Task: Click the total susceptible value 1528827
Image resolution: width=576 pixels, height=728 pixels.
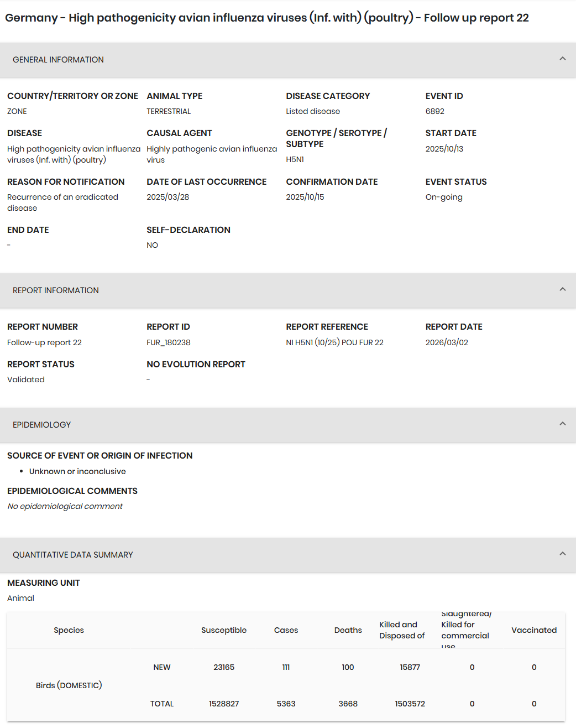Action: (224, 704)
